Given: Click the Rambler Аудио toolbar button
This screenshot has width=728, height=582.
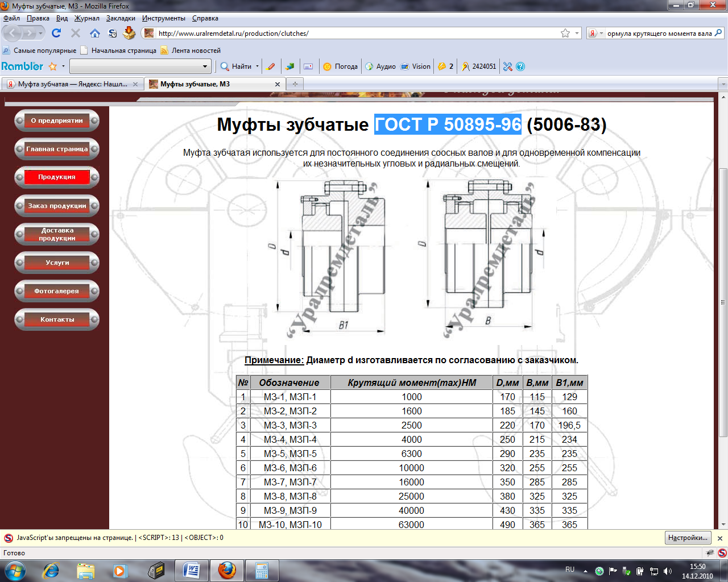Looking at the screenshot, I should coord(380,66).
